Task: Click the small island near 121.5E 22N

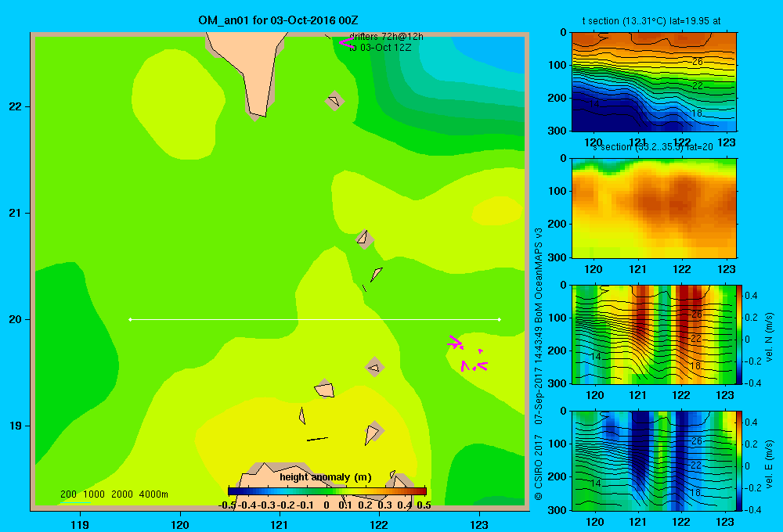Action: click(x=334, y=101)
